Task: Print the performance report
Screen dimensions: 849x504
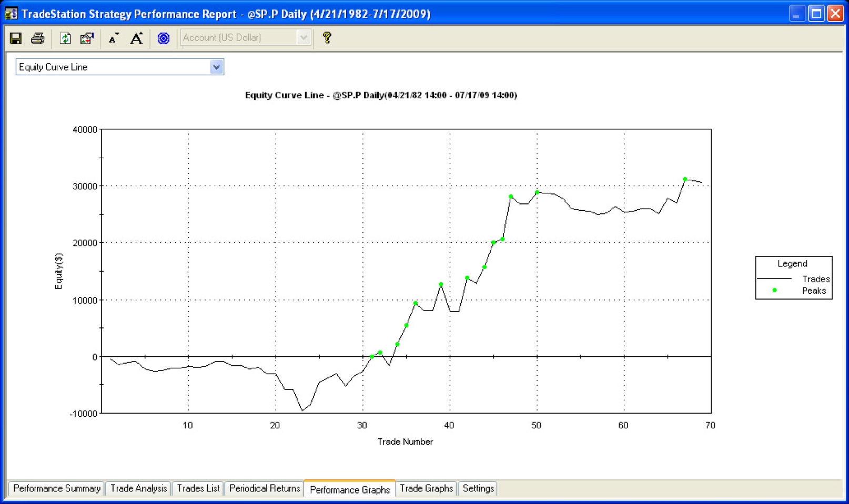Action: tap(37, 38)
